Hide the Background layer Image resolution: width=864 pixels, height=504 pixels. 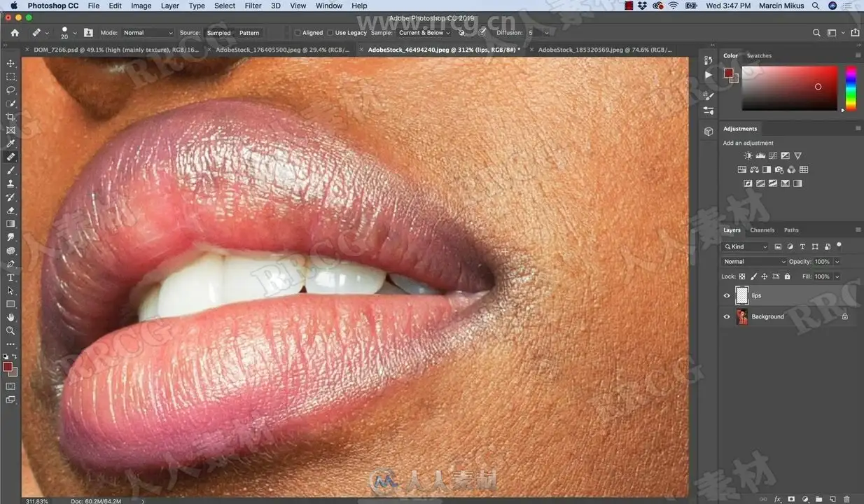coord(726,316)
